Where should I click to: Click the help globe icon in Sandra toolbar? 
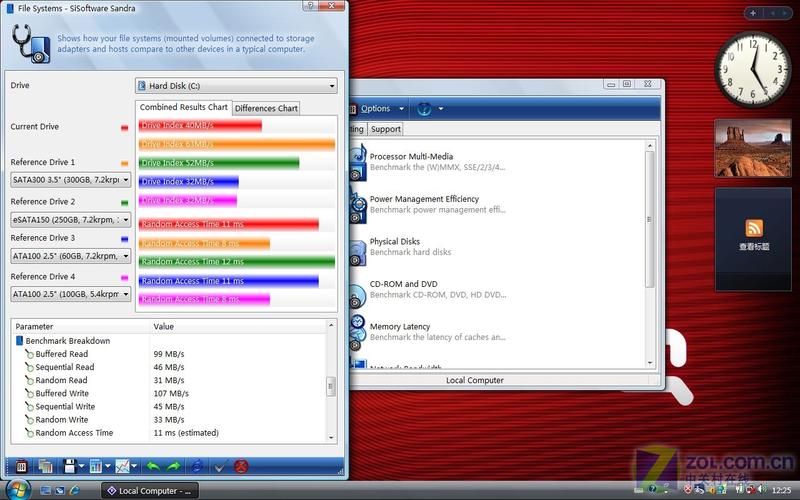[424, 109]
